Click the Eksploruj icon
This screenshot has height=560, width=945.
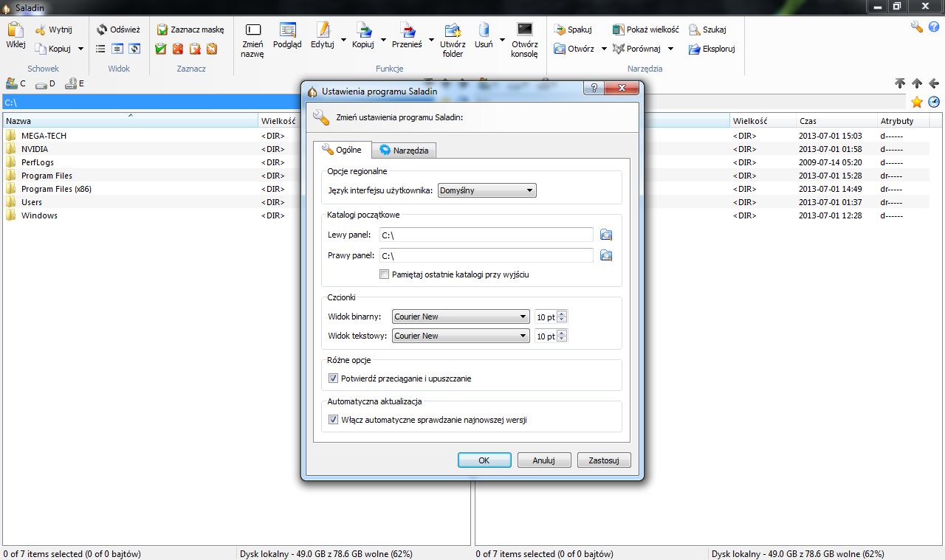(x=695, y=49)
